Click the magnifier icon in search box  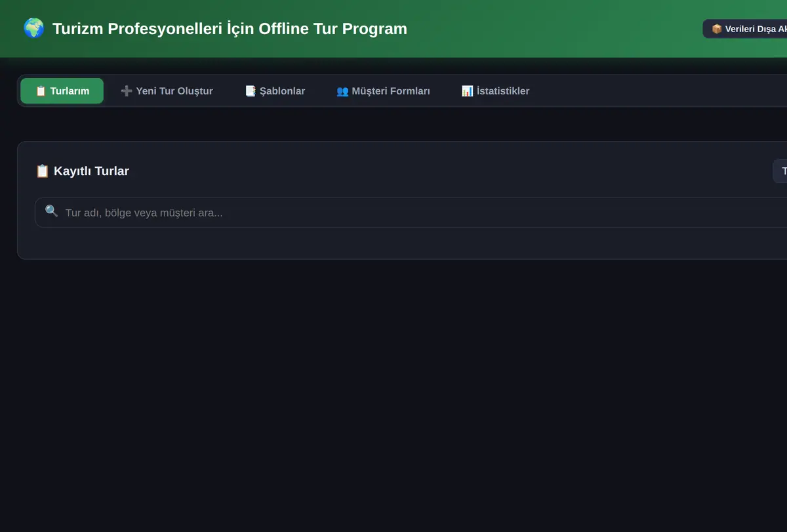(x=51, y=211)
